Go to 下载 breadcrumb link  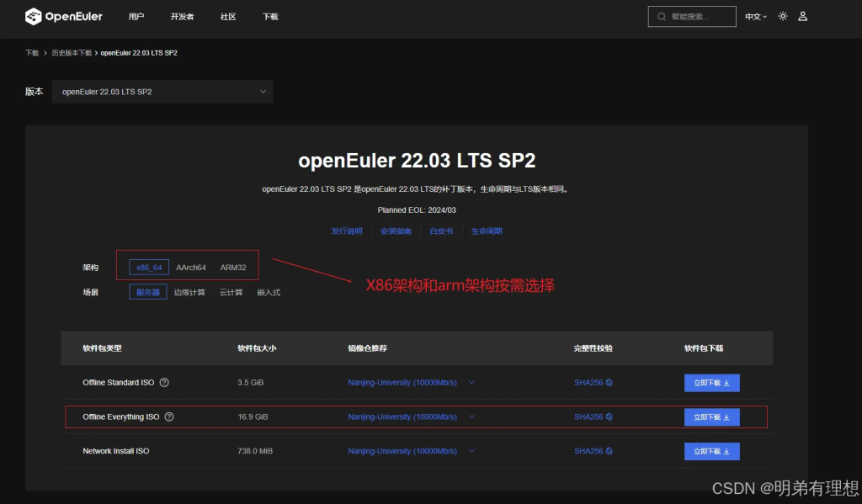coord(32,53)
